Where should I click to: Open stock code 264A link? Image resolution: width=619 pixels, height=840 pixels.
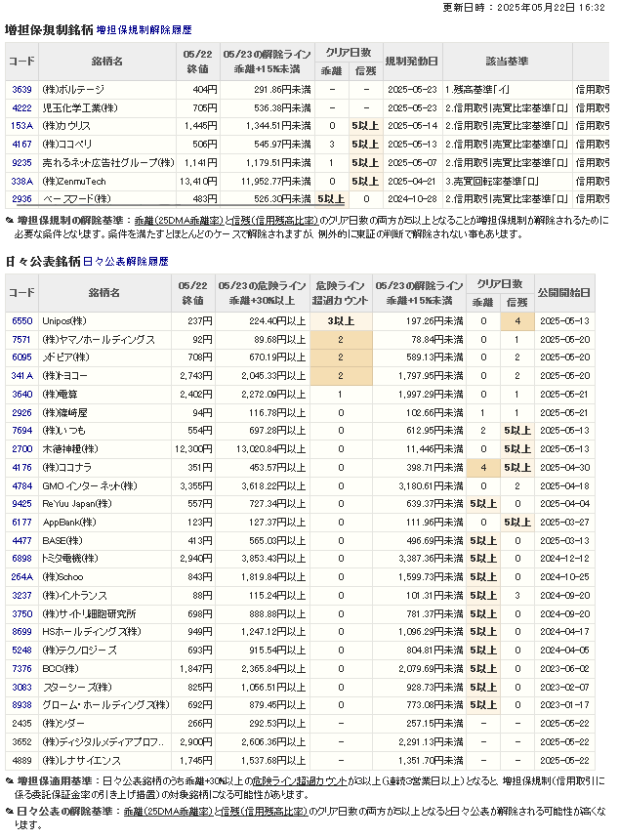click(21, 577)
